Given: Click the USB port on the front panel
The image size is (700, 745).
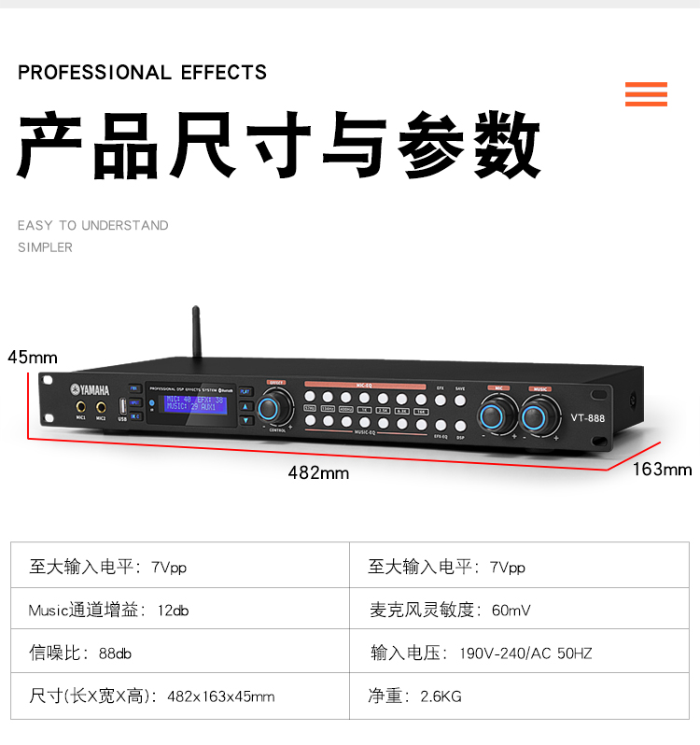Looking at the screenshot, I should click(122, 407).
